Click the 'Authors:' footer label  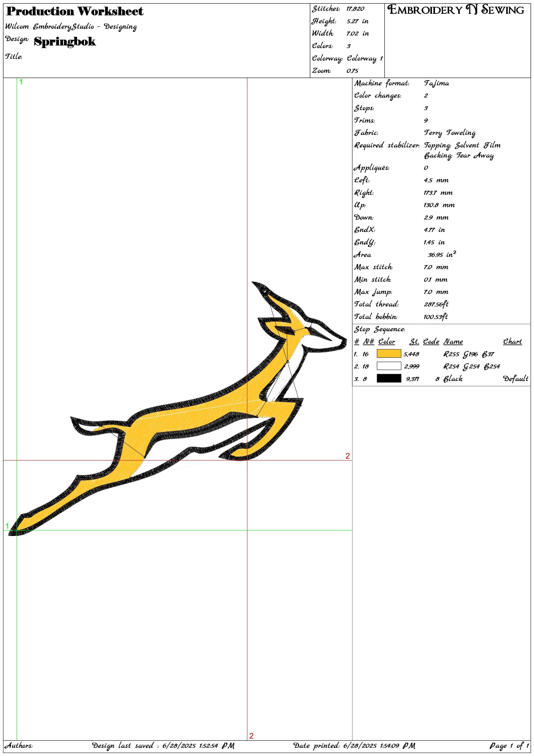[x=18, y=745]
